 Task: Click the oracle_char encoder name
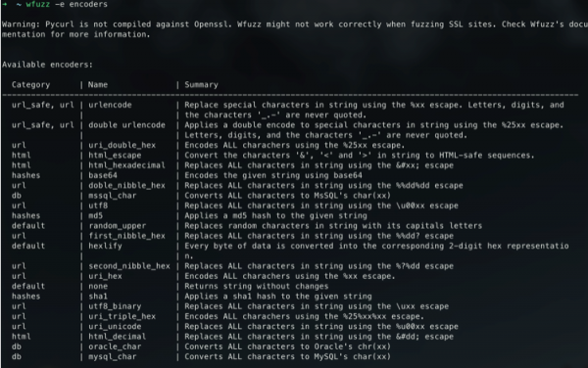115,346
